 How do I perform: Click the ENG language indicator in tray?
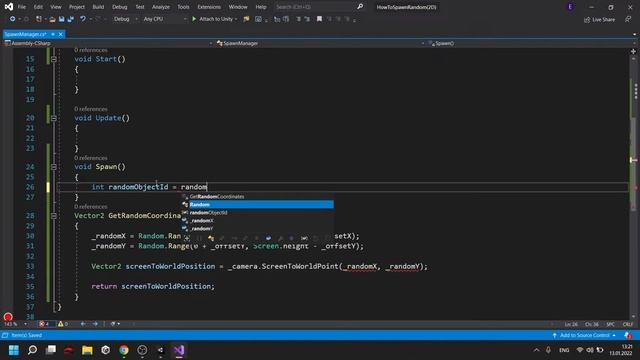pos(564,350)
